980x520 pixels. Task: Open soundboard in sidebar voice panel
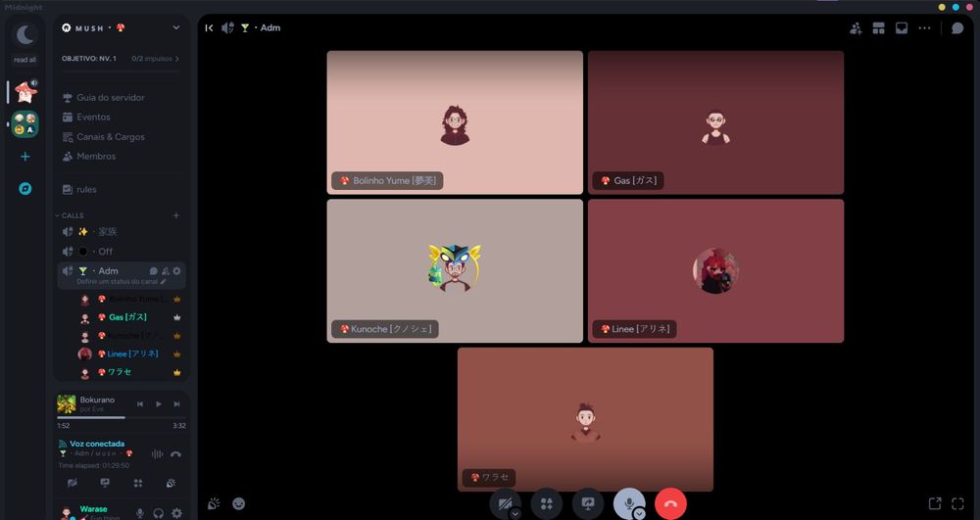point(171,483)
